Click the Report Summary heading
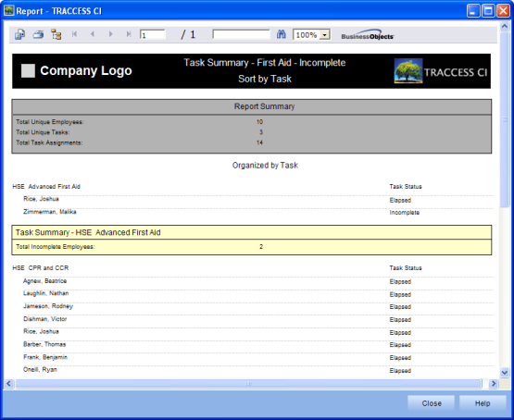The image size is (514, 420). coord(264,106)
